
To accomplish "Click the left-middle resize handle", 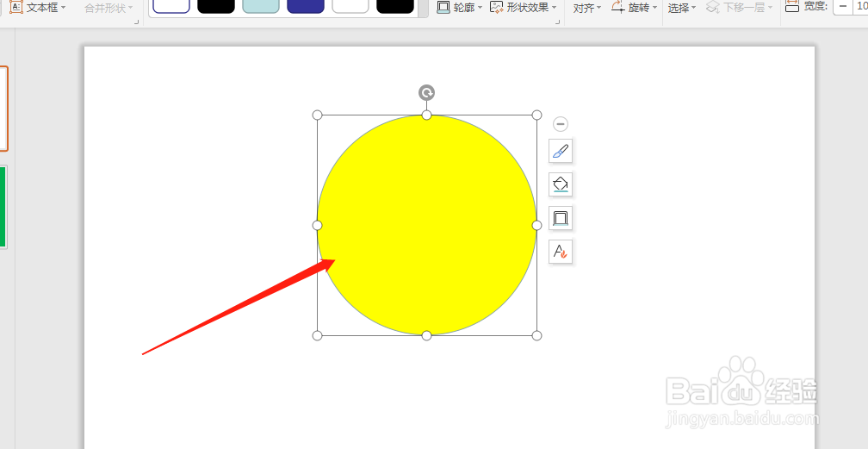I will tap(317, 225).
